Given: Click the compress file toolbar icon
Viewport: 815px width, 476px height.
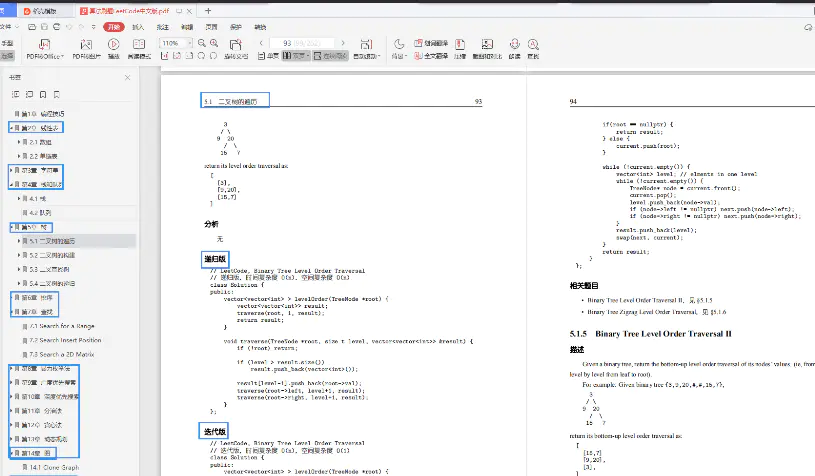Looking at the screenshot, I should pos(460,44).
